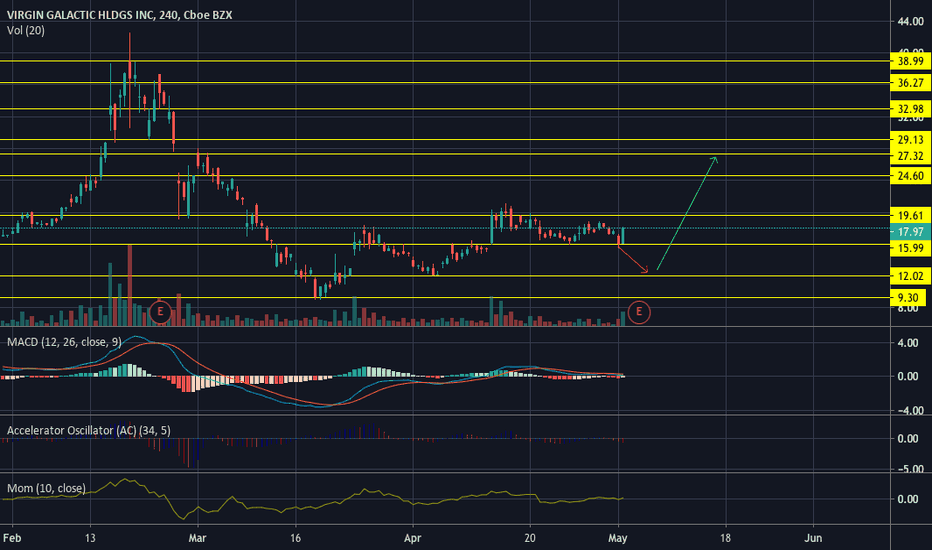Click the earnings E marker in late February
The width and height of the screenshot is (932, 550).
pyautogui.click(x=160, y=312)
